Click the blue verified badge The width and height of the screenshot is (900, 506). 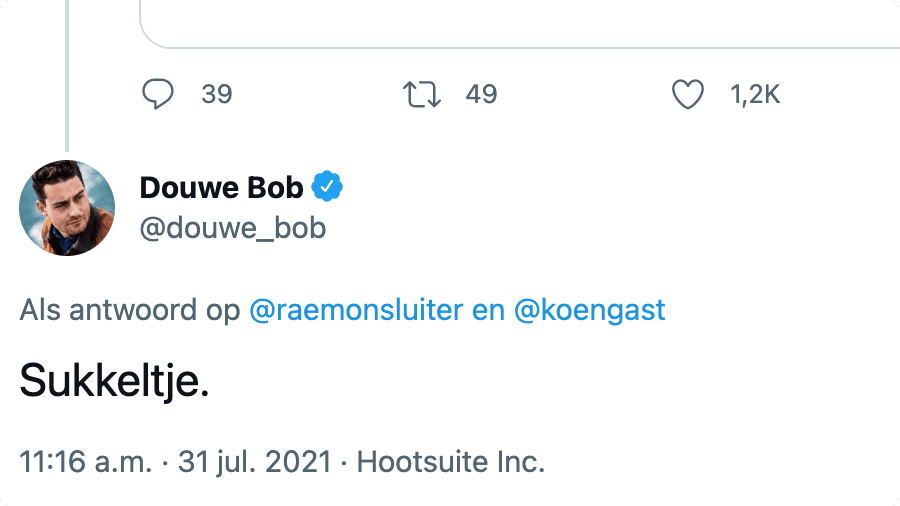pyautogui.click(x=327, y=187)
